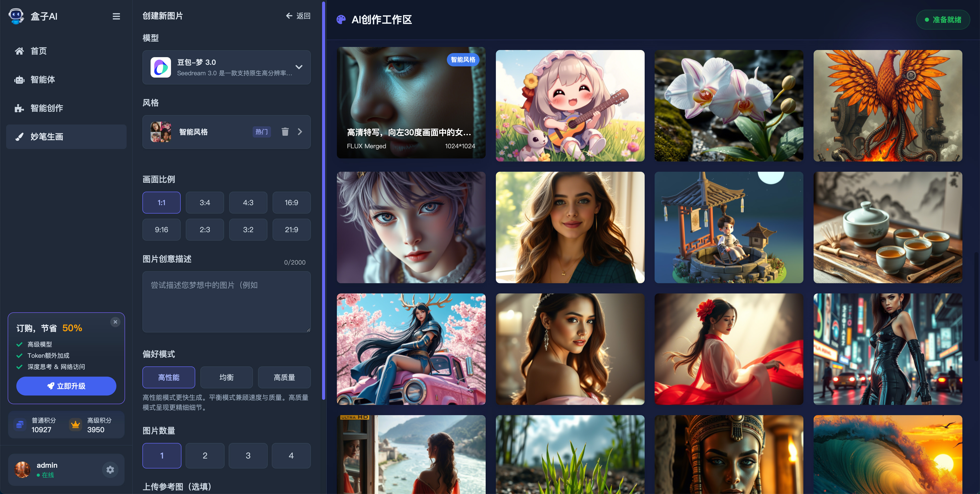Open the chibi girl with guitar image
Image resolution: width=980 pixels, height=494 pixels.
tap(570, 106)
